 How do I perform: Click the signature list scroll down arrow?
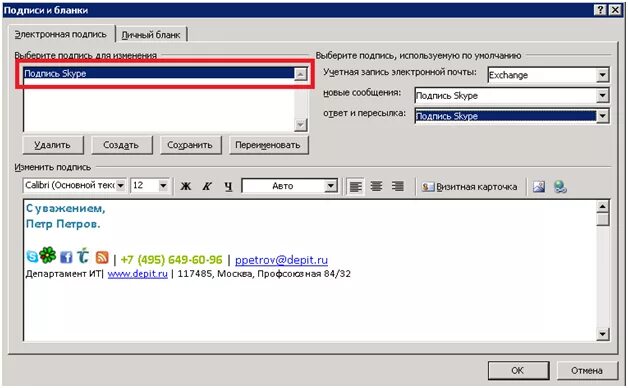coord(300,125)
